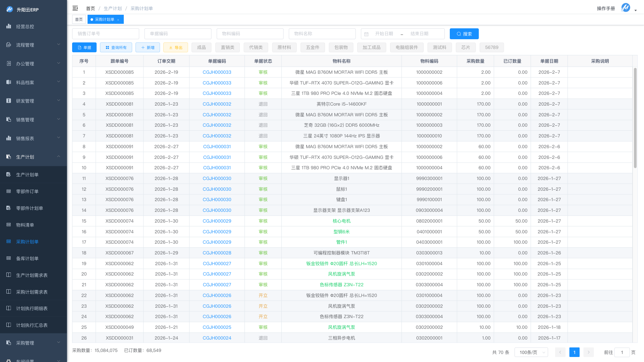Viewport: 644px width, 362px height.
Task: Click the calendar icon in date range field
Action: pyautogui.click(x=366, y=34)
